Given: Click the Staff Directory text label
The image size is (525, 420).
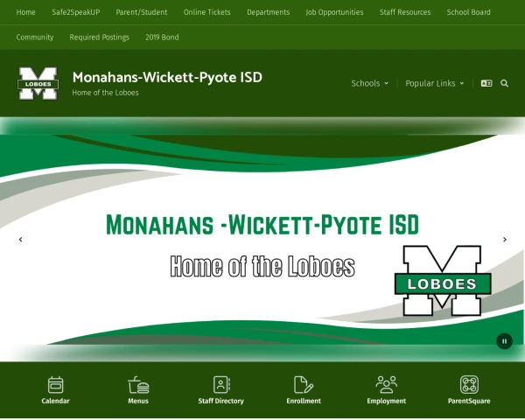Looking at the screenshot, I should point(221,401).
